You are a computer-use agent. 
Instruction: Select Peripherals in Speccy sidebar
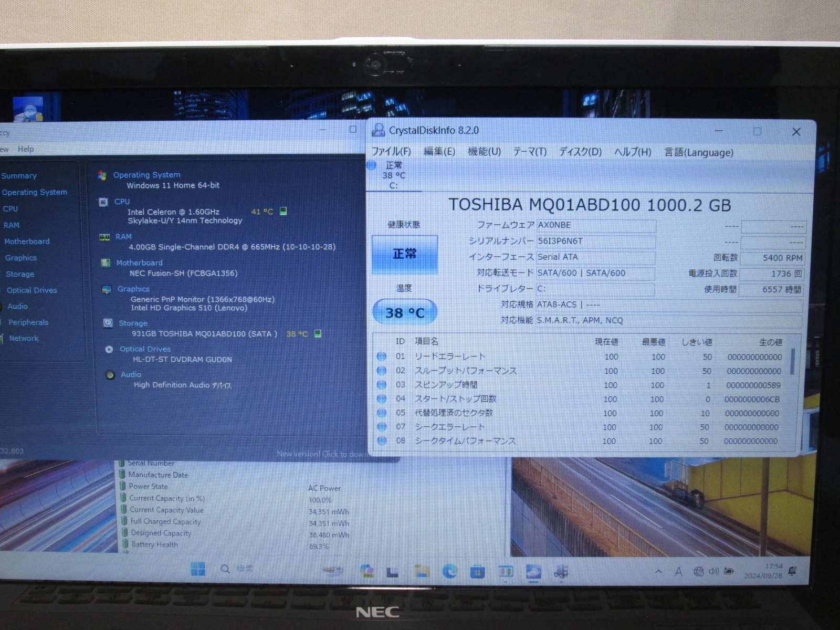(28, 322)
